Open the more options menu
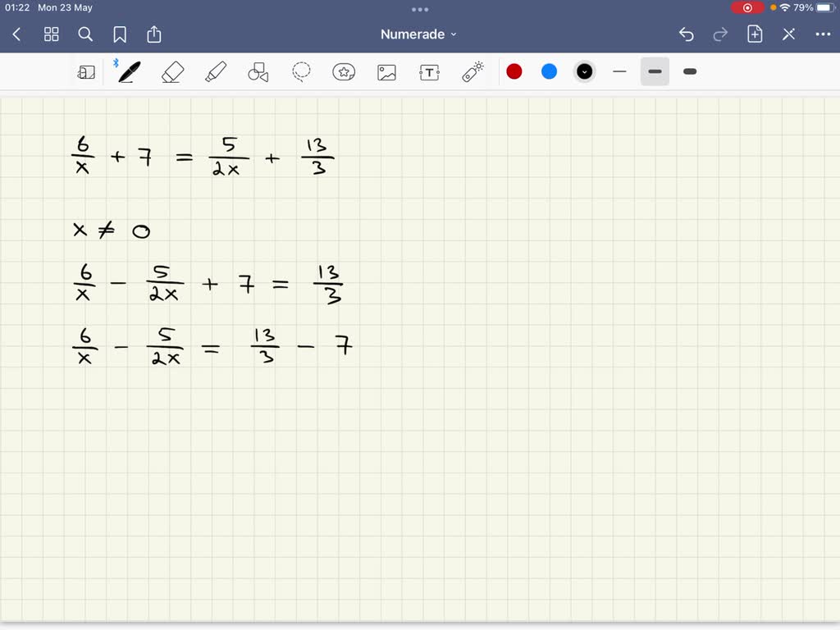 pos(823,34)
